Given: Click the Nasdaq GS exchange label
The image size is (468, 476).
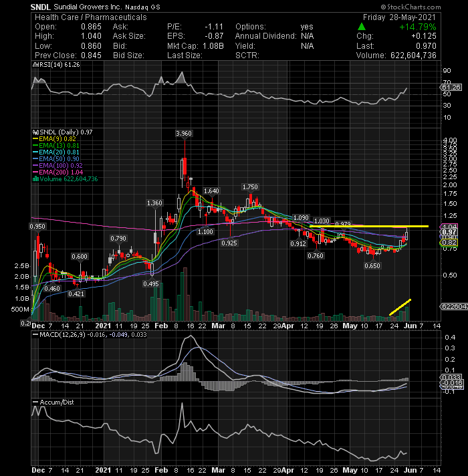Looking at the screenshot, I should coord(142,7).
